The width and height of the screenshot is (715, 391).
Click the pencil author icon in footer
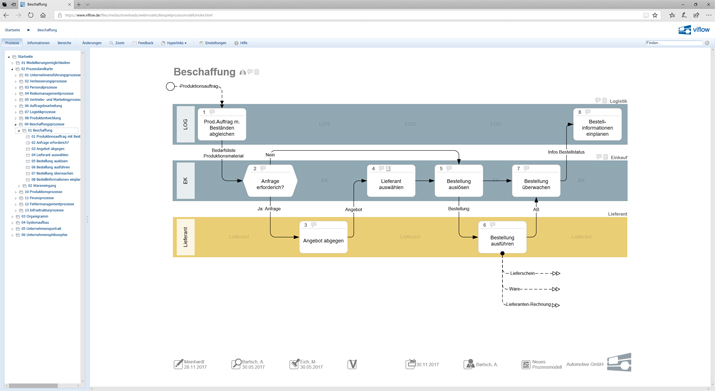tap(178, 364)
